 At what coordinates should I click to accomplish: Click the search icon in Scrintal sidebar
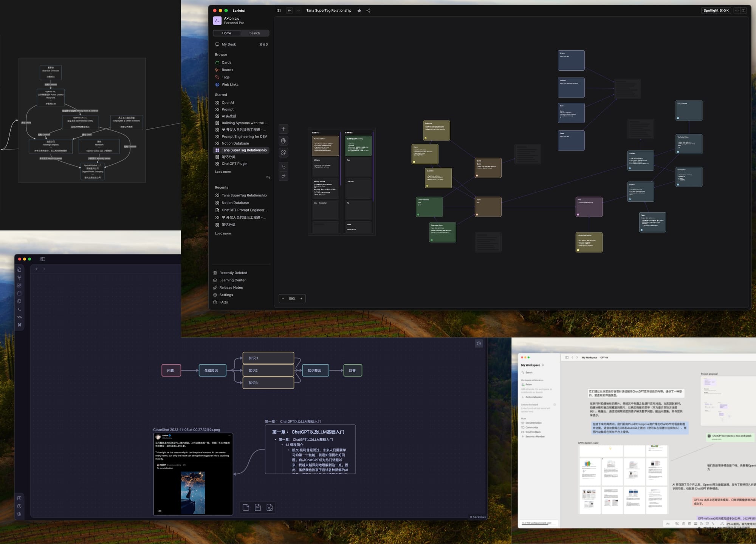tap(254, 33)
